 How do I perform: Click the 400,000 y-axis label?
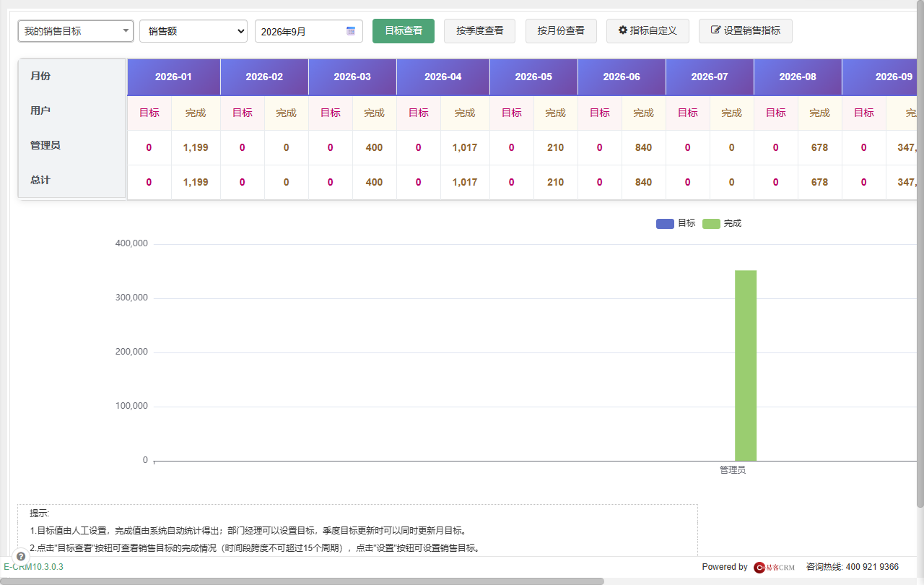[131, 243]
